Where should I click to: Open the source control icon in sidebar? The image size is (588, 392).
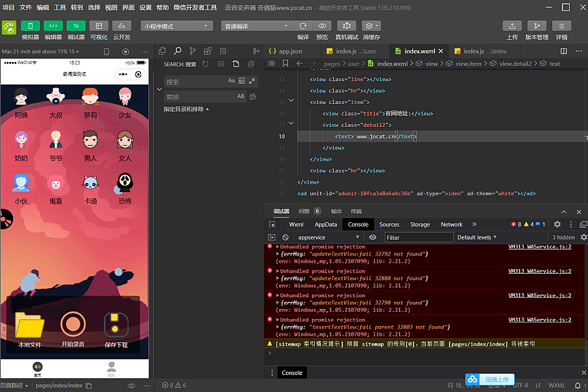click(193, 51)
